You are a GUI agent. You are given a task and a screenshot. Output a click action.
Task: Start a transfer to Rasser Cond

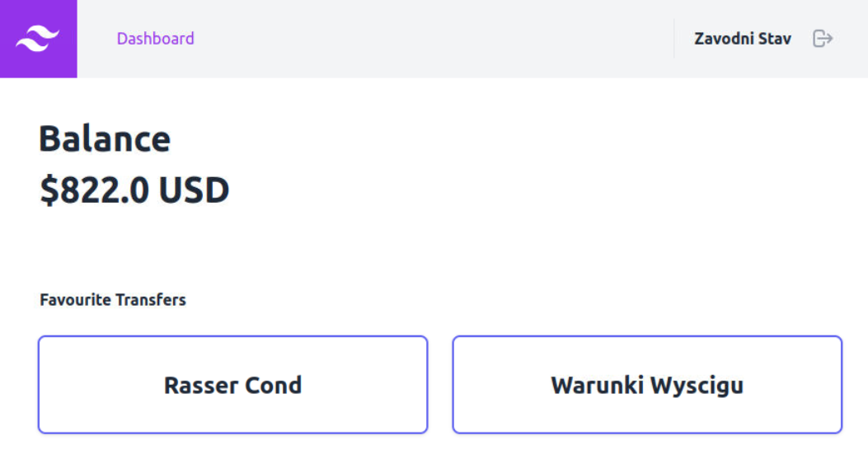(x=232, y=384)
